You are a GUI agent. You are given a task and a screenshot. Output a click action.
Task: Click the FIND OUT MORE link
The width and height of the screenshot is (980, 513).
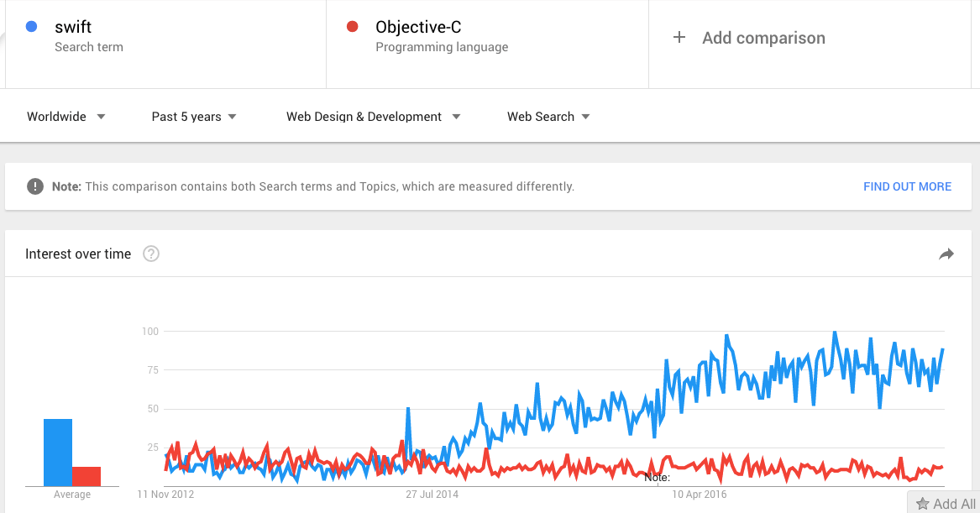click(907, 186)
